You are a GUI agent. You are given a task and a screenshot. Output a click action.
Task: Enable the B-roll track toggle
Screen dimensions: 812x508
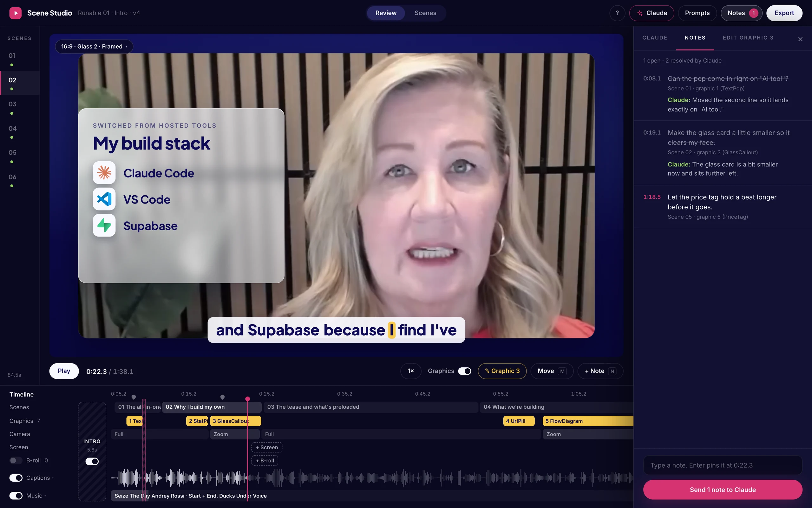(x=16, y=460)
